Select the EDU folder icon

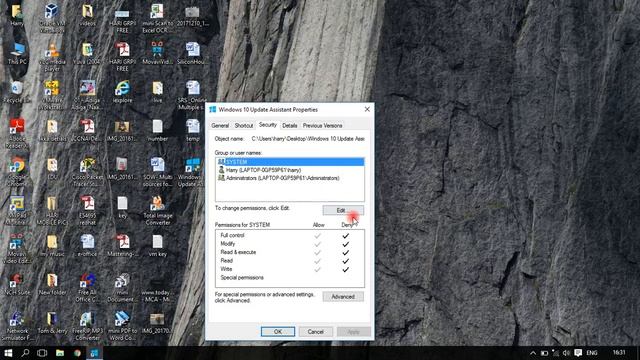point(52,169)
